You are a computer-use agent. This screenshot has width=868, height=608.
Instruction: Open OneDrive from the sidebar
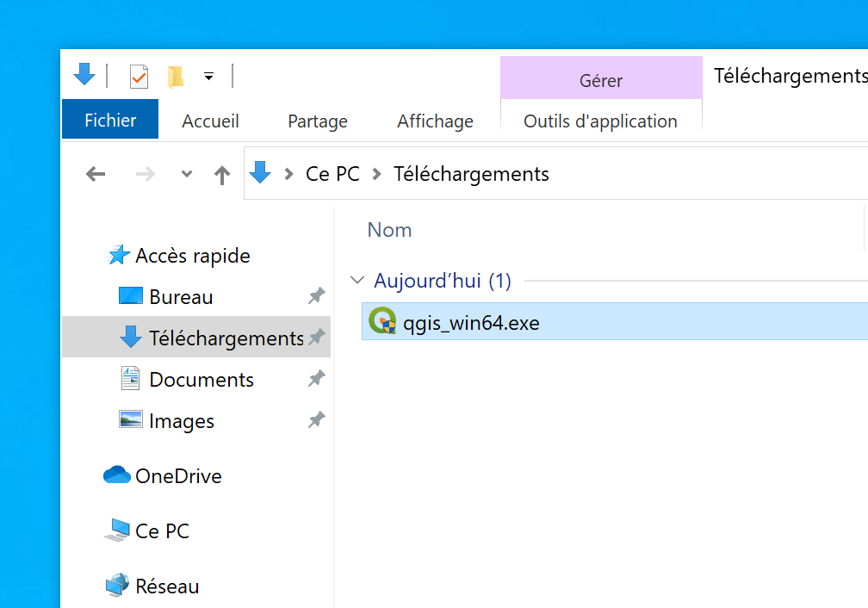(x=178, y=476)
